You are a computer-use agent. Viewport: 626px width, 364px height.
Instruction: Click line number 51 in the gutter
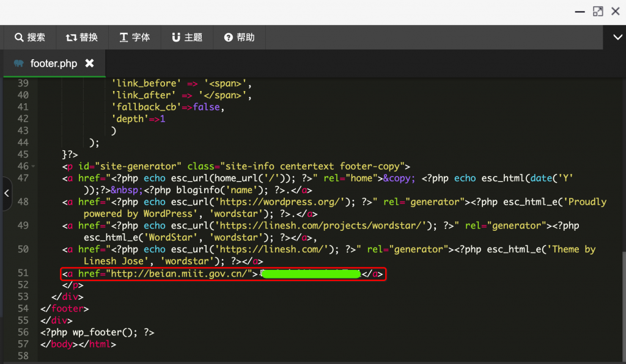[x=23, y=274]
